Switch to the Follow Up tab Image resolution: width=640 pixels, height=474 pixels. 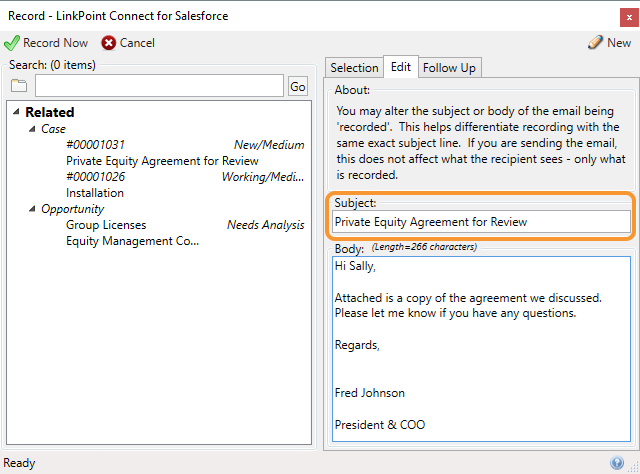click(449, 67)
